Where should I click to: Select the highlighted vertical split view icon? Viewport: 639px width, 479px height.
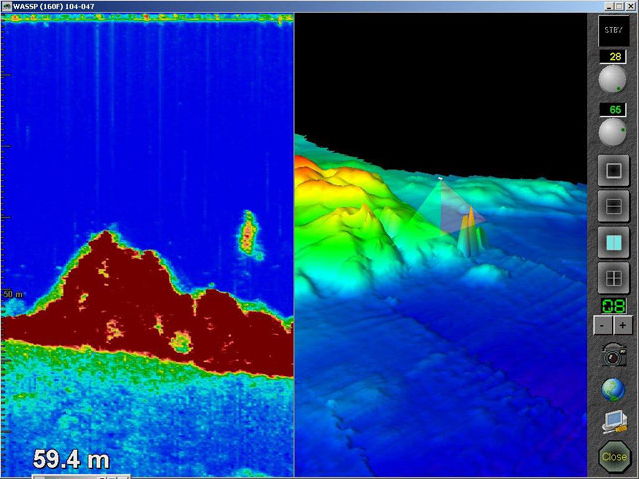click(612, 242)
